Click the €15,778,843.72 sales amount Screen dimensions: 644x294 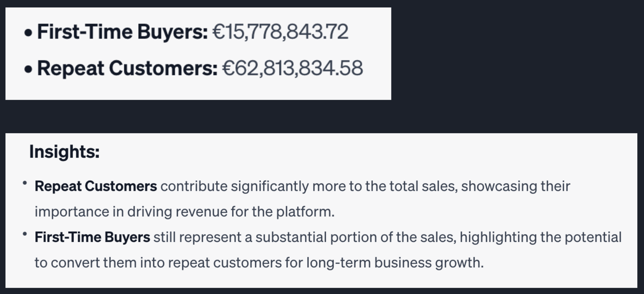280,32
